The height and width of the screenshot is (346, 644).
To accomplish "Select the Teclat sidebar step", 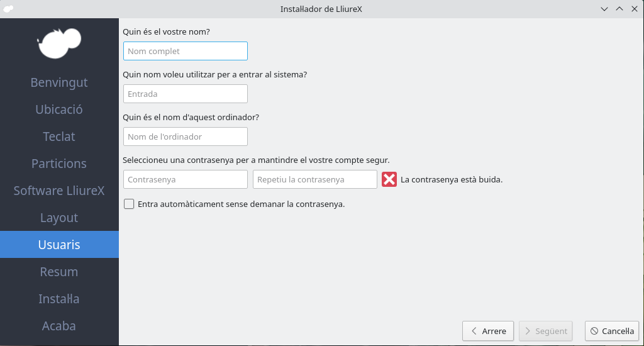I will pos(59,137).
